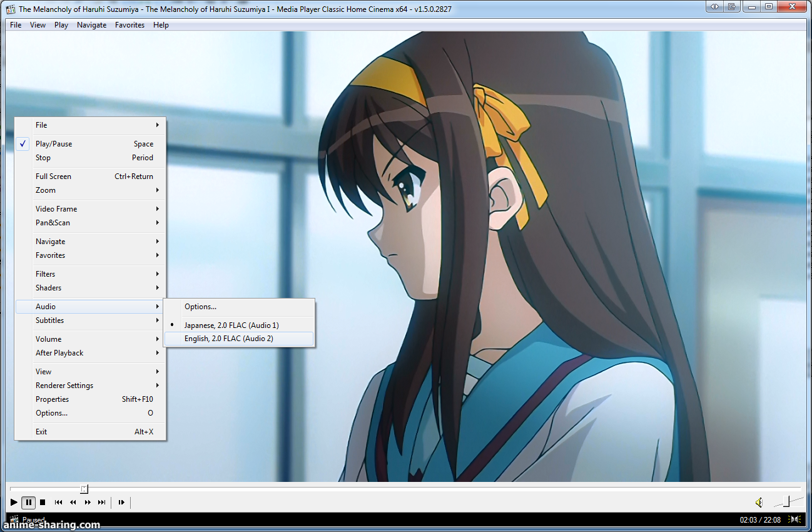Click the highlighted Audio menu entry
Viewport: 812px width, 532px height.
coord(90,307)
